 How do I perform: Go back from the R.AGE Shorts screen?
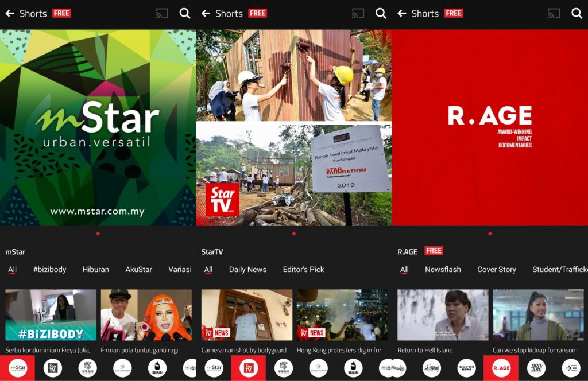(402, 14)
